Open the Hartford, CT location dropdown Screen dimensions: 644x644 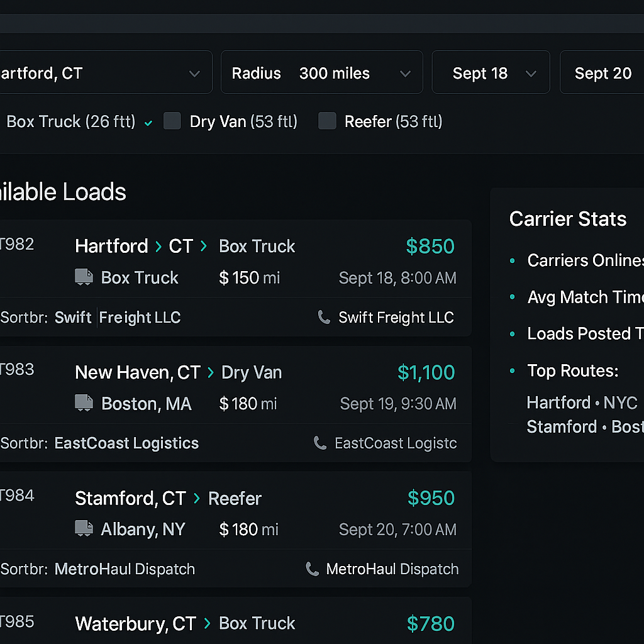pyautogui.click(x=101, y=73)
